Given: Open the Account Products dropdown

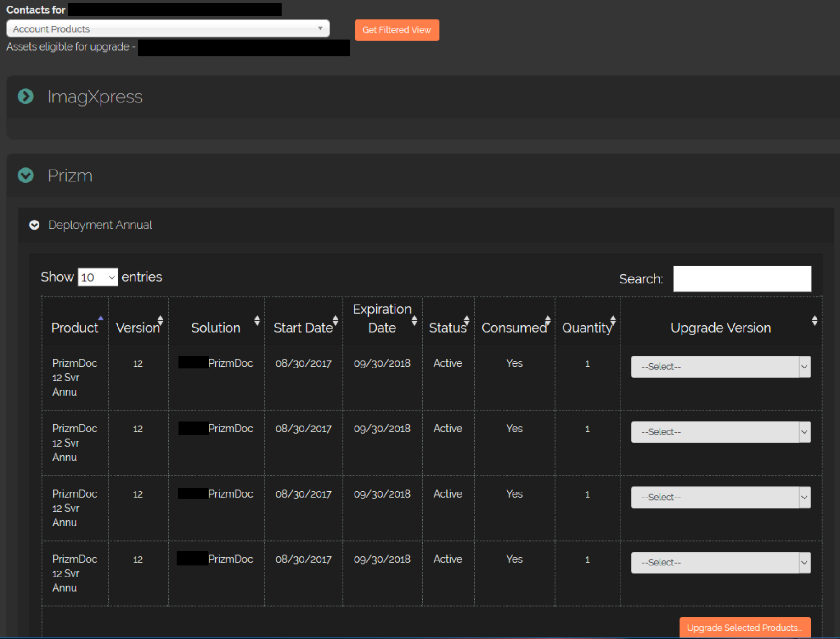Looking at the screenshot, I should pyautogui.click(x=168, y=28).
